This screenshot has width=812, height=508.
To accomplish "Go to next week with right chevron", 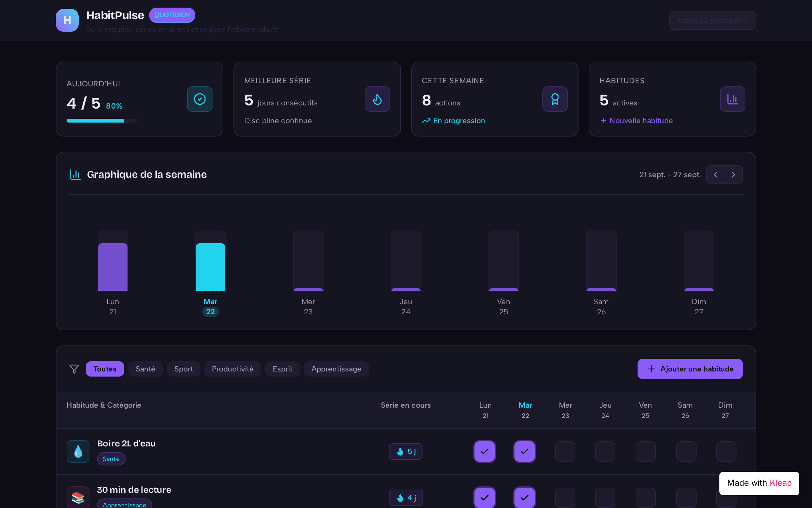I will click(x=733, y=175).
